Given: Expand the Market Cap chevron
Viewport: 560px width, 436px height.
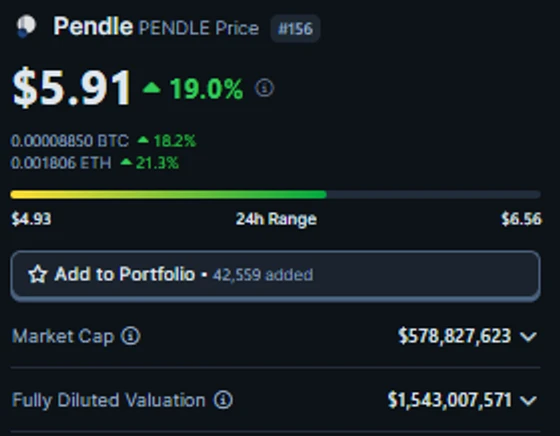Looking at the screenshot, I should [529, 336].
